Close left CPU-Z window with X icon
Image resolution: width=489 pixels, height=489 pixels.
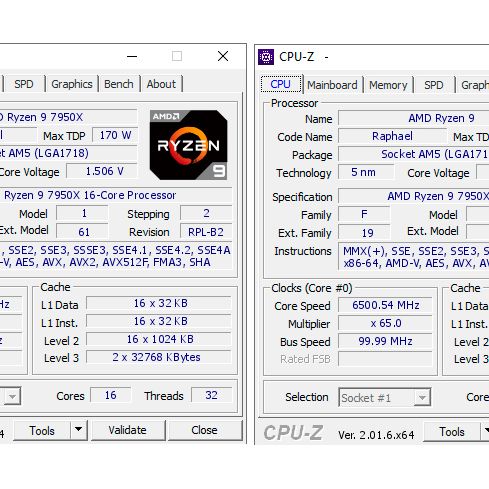[x=223, y=56]
